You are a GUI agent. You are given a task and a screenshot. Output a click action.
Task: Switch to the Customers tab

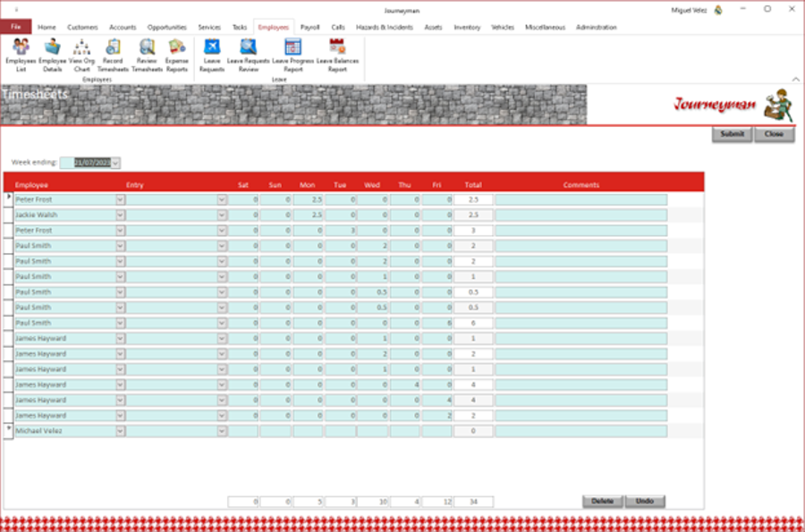point(82,27)
